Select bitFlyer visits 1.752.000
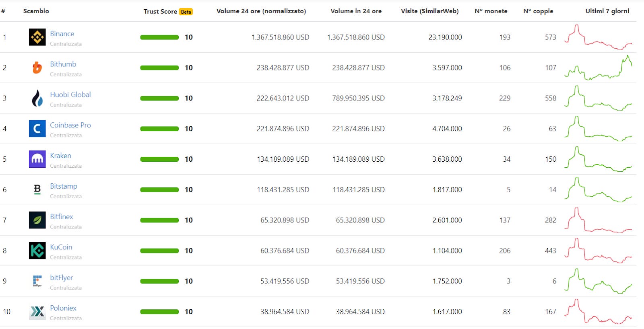The image size is (644, 329). (447, 281)
